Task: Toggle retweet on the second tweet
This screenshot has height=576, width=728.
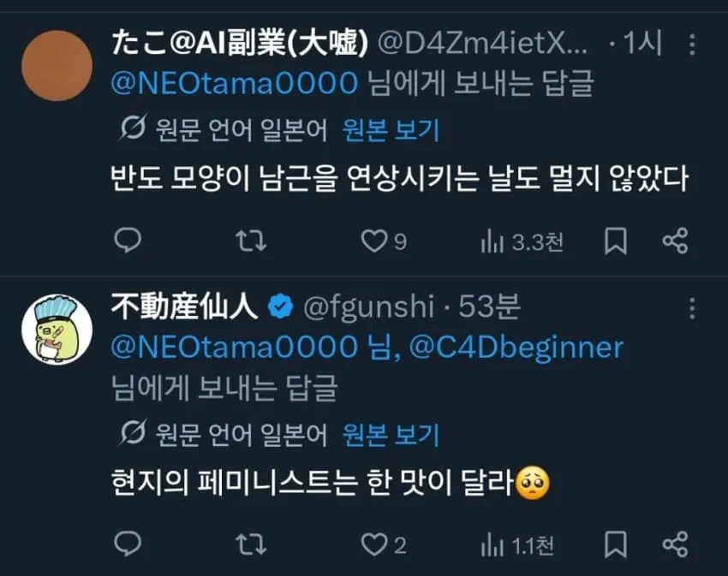Action: click(251, 543)
